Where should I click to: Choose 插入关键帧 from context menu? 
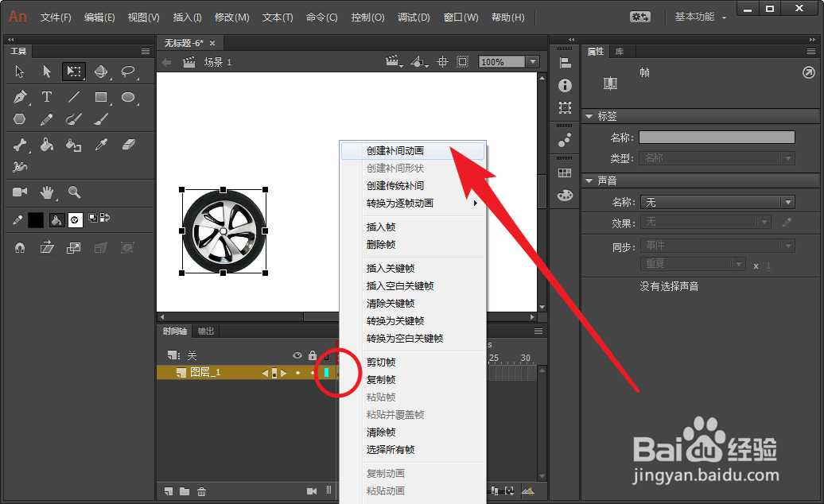(413, 268)
